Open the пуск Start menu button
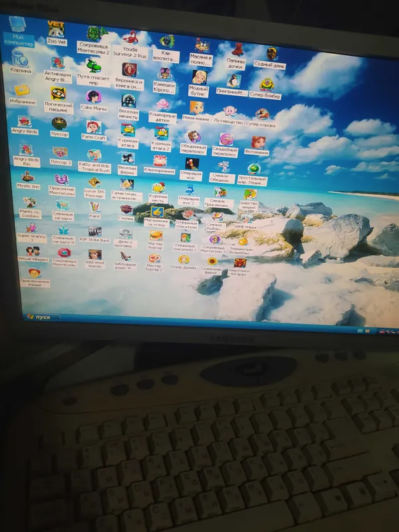This screenshot has height=532, width=399. click(x=41, y=317)
